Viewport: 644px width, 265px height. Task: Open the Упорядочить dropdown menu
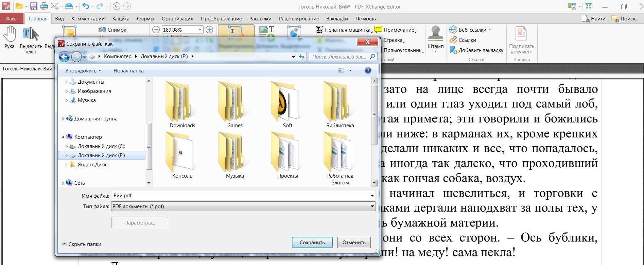click(83, 71)
